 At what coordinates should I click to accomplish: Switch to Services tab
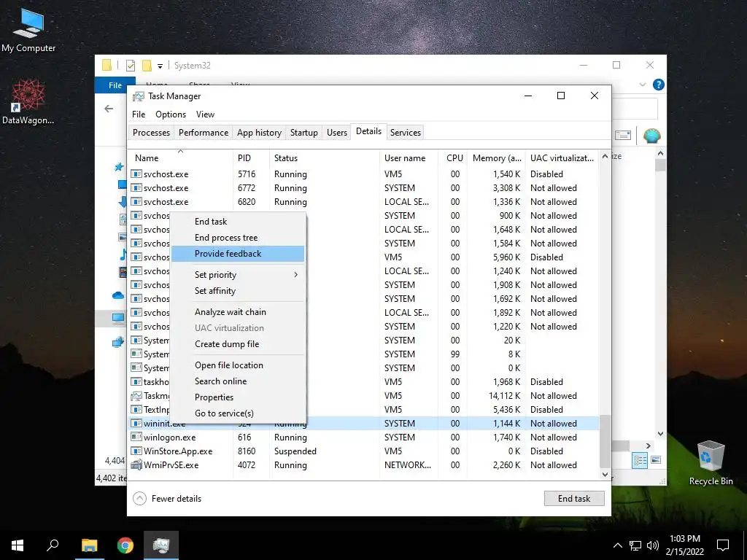coord(406,133)
